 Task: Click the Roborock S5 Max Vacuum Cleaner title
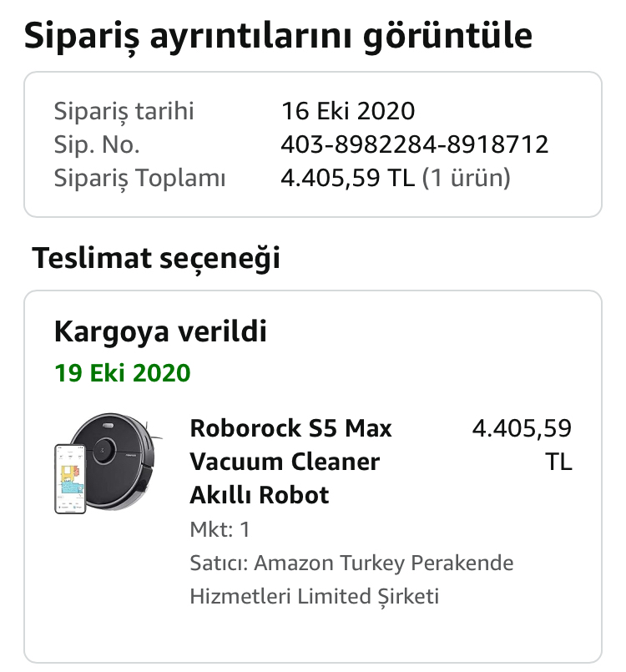pyautogui.click(x=290, y=462)
